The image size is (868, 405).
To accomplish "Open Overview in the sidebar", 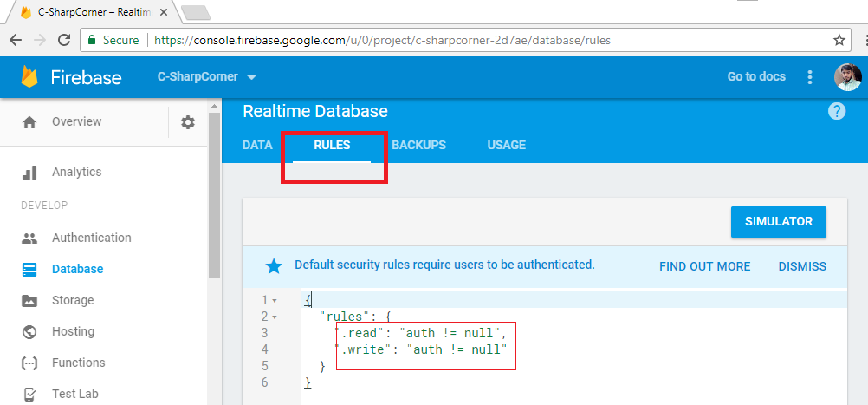I will 77,122.
